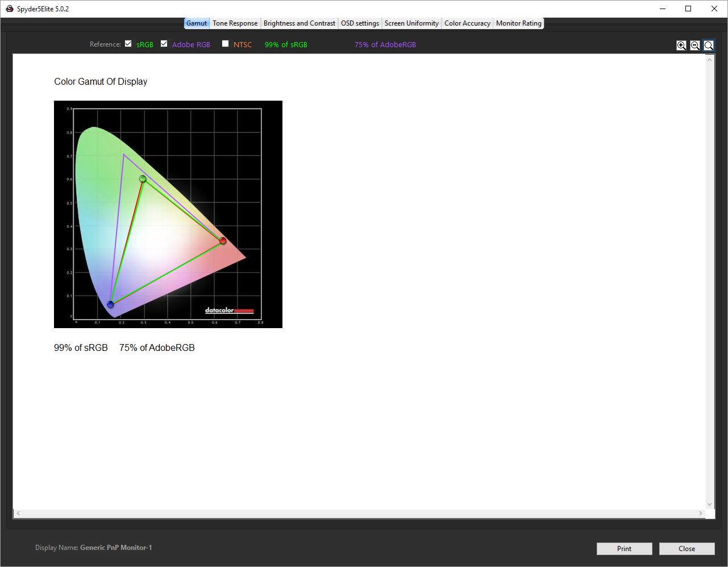The height and width of the screenshot is (567, 728).
Task: Click the red primary marker on gamut chart
Action: (x=223, y=241)
